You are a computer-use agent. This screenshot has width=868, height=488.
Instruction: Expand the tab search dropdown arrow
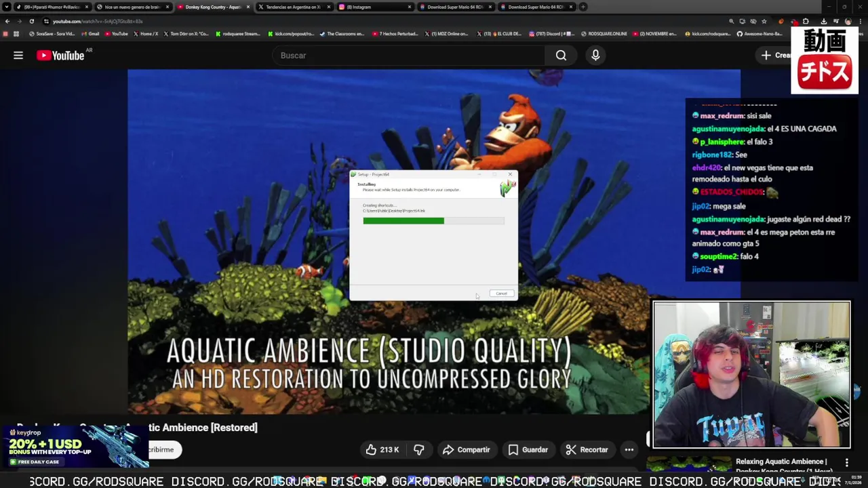(x=7, y=7)
